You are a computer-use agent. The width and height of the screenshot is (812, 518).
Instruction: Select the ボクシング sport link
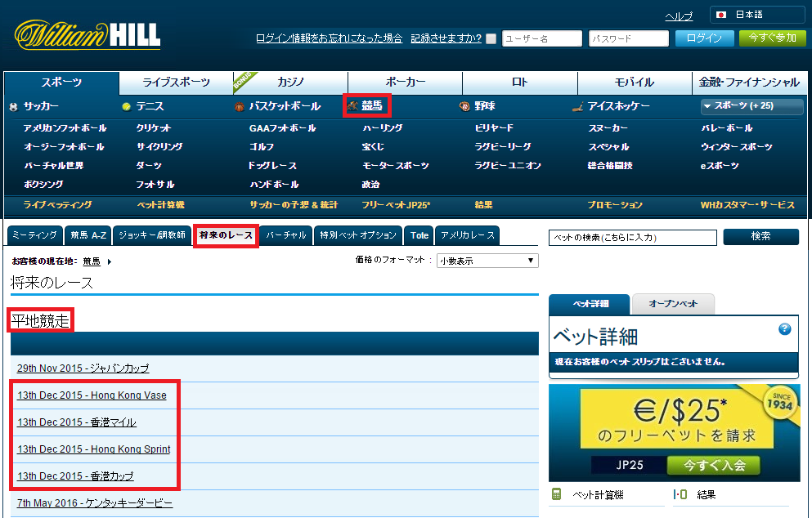(43, 184)
